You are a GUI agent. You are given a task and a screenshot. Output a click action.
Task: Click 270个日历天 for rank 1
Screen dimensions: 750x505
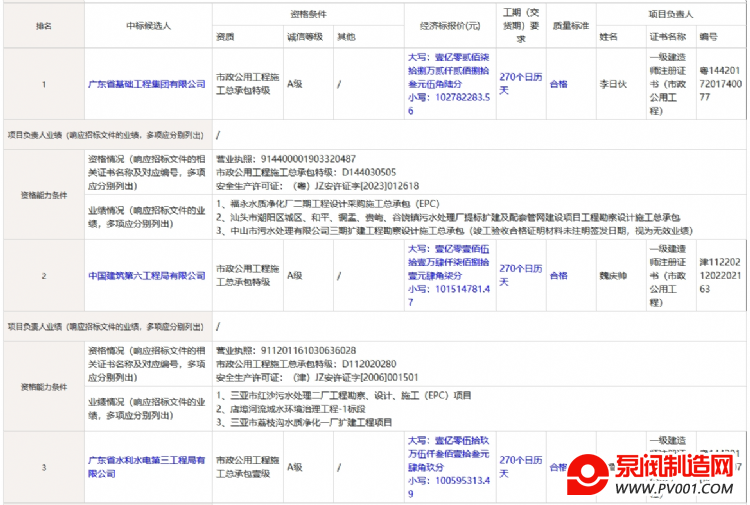click(x=521, y=84)
